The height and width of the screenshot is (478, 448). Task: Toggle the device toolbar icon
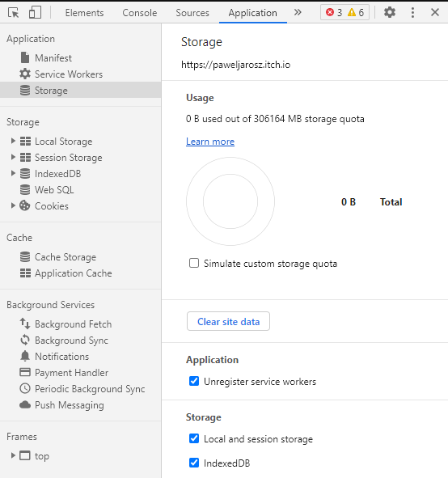point(35,12)
